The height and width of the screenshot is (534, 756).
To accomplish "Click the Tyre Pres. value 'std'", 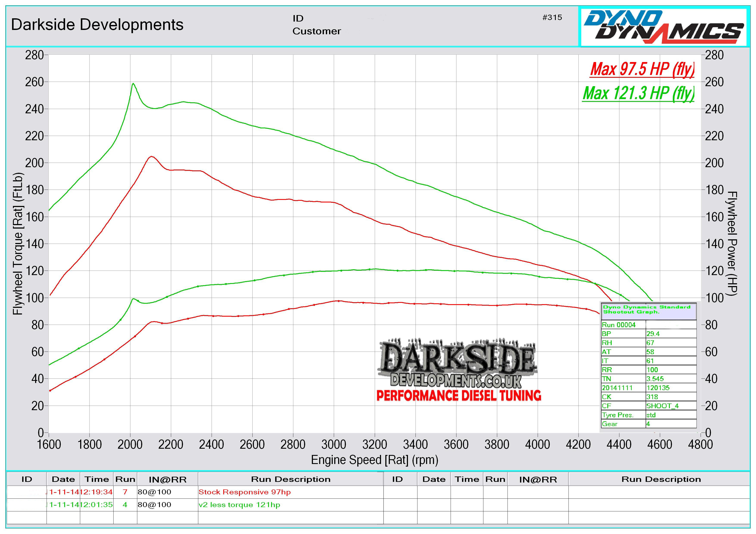I will pyautogui.click(x=651, y=415).
